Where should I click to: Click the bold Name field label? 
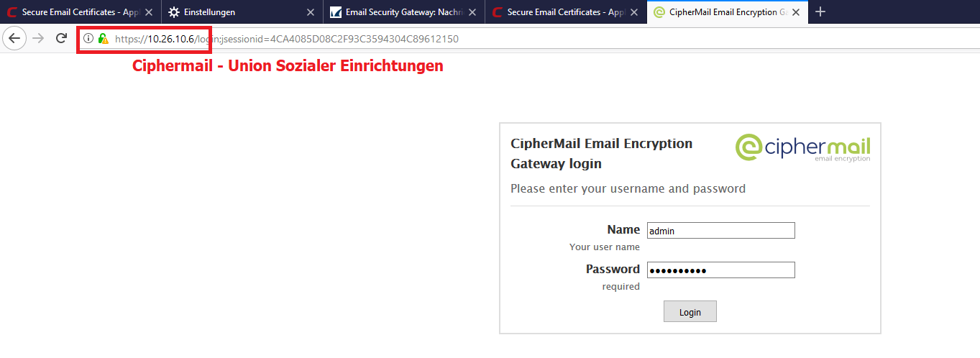(623, 229)
